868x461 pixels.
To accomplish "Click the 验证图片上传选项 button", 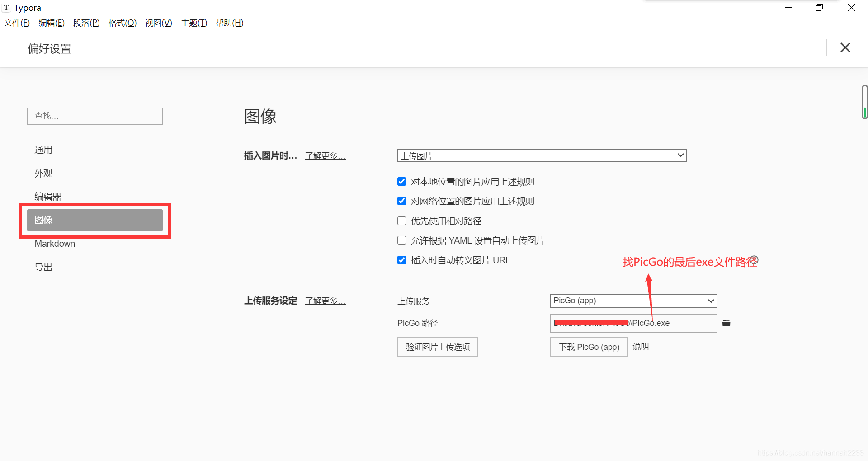I will (x=437, y=347).
